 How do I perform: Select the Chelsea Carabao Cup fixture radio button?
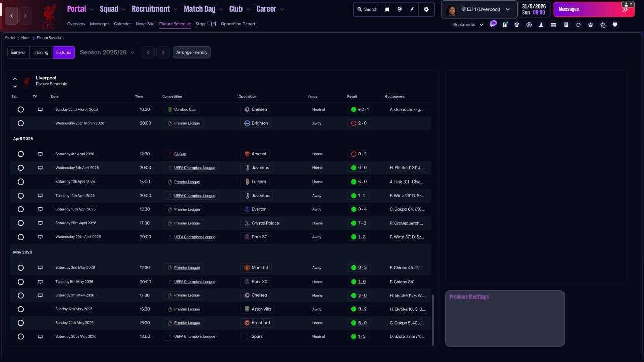pos(21,109)
